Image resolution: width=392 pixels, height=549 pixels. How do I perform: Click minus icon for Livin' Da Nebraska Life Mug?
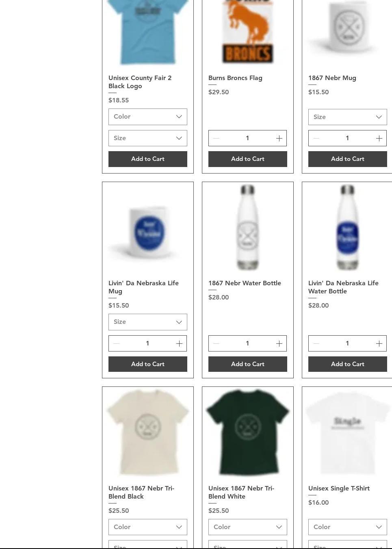click(x=116, y=343)
